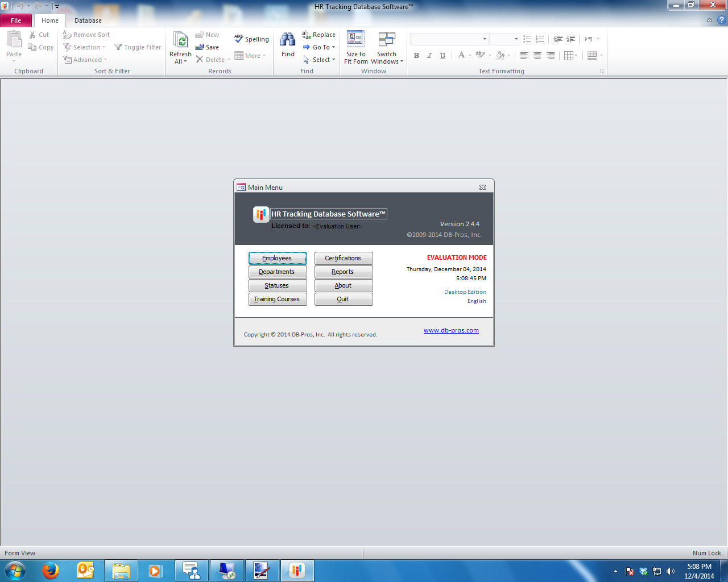Open Text Formatting dialog launcher

point(602,72)
